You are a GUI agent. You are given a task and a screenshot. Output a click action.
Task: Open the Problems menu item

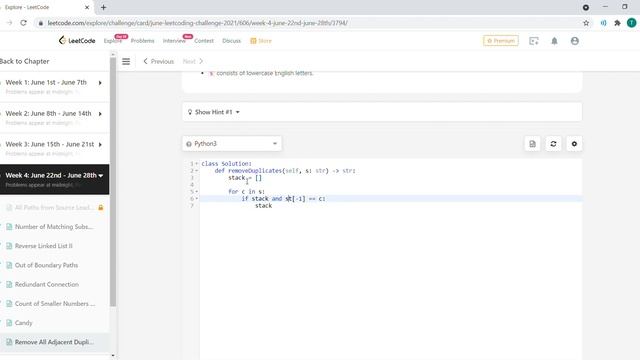click(142, 41)
